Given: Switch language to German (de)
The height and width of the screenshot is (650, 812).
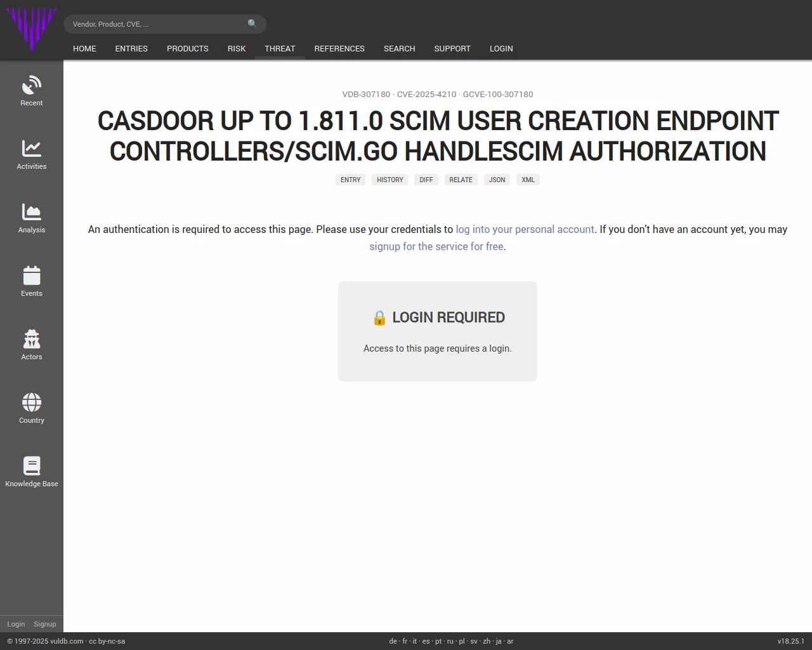Looking at the screenshot, I should pyautogui.click(x=393, y=641).
